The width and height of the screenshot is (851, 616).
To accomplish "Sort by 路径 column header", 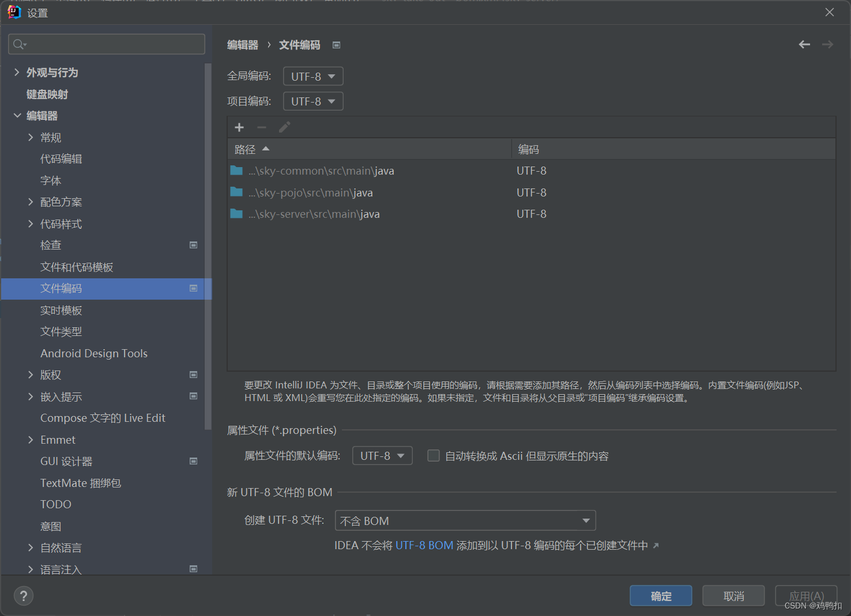I will coord(369,149).
